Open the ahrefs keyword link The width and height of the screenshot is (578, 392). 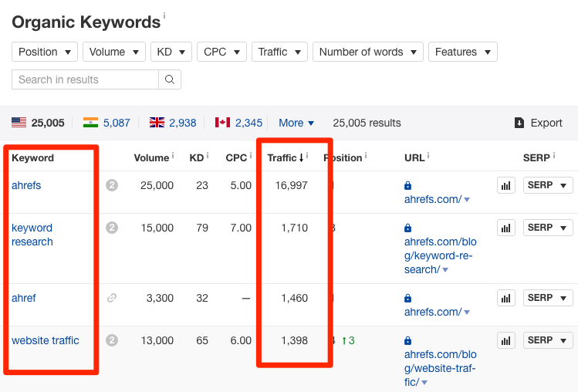(x=26, y=185)
